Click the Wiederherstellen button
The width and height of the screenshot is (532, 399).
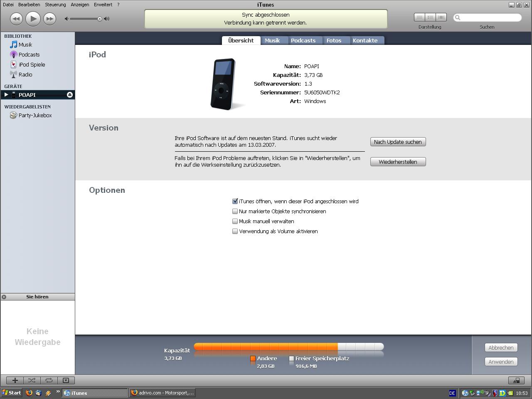[398, 162]
